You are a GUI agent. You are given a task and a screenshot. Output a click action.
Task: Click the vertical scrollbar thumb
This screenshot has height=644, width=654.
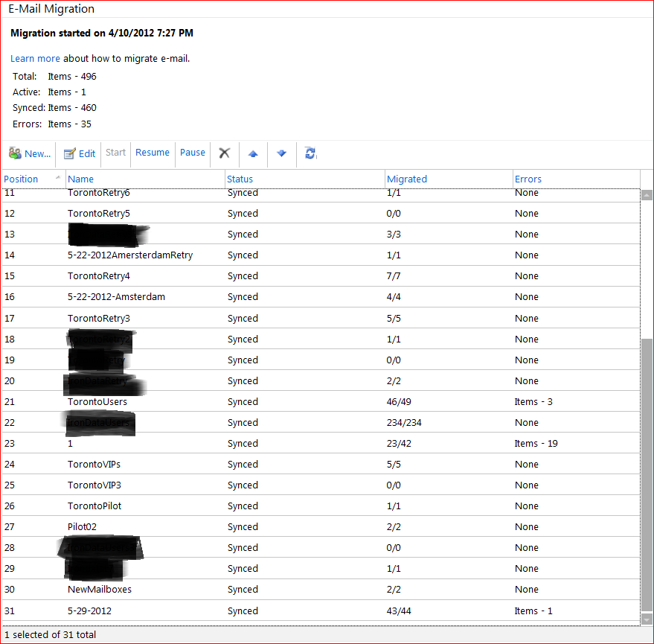coord(647,474)
